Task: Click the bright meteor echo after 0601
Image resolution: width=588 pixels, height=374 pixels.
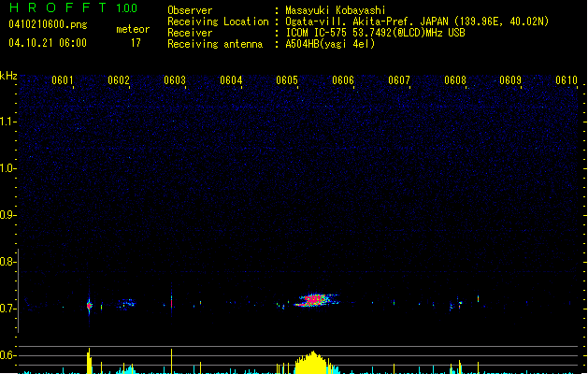Action: pos(89,305)
